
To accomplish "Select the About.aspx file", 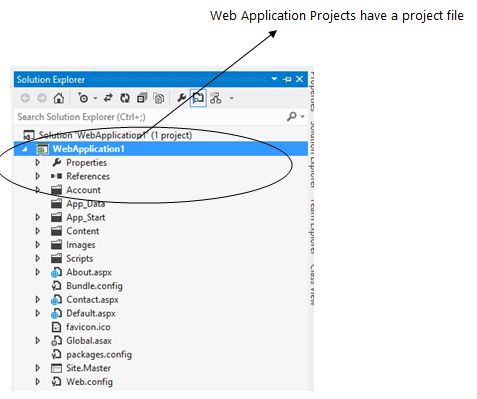I will click(89, 272).
